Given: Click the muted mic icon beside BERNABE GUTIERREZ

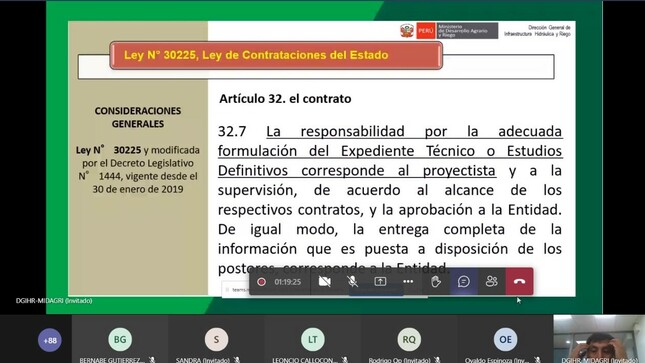Looking at the screenshot, I should click(152, 360).
